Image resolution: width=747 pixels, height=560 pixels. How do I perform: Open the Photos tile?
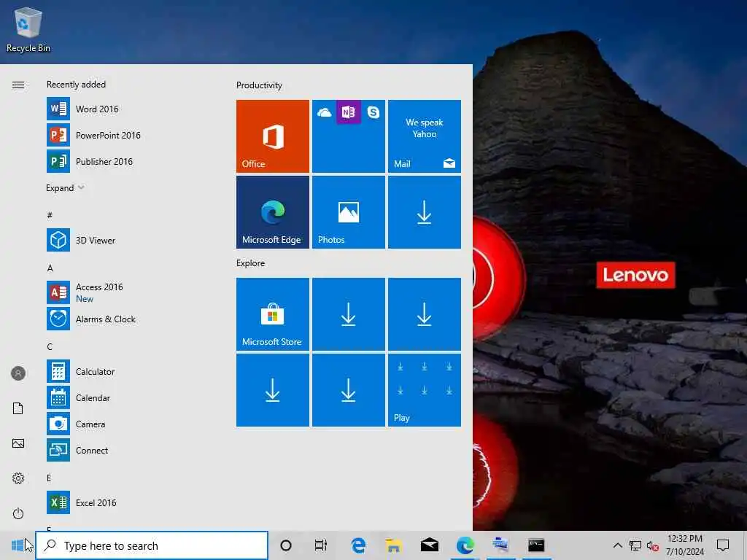coord(349,212)
